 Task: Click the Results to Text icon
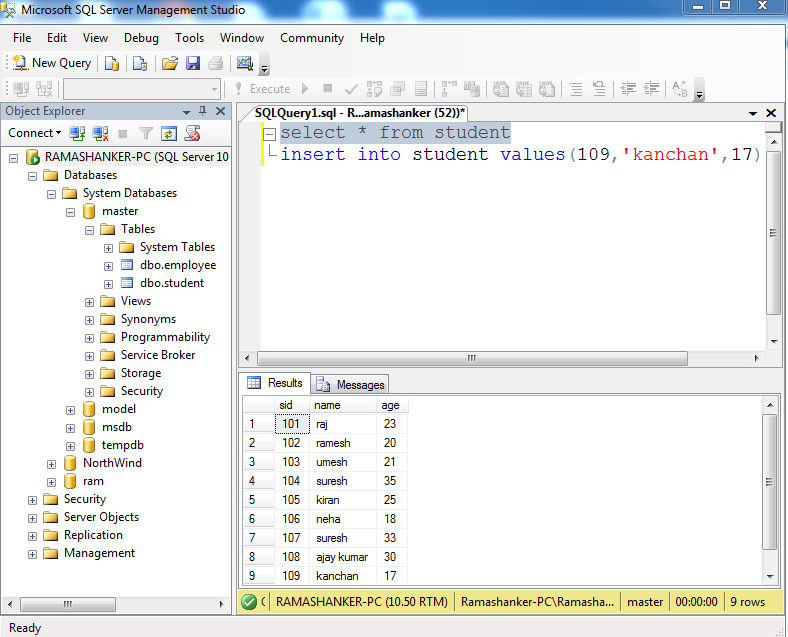500,89
